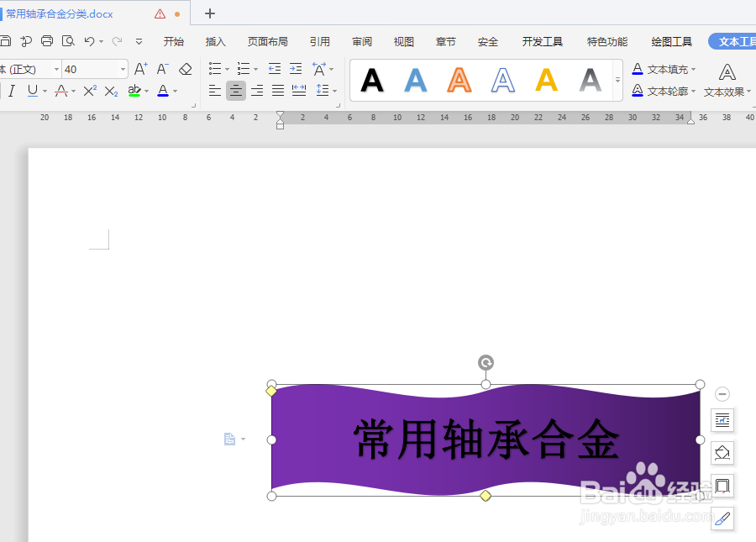
Task: Choose gray gradient text style preset
Action: coord(591,80)
